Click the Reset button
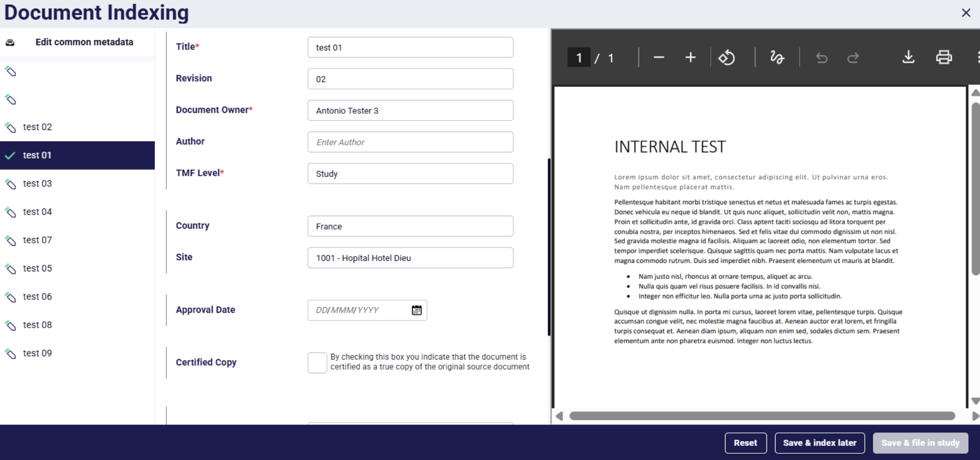Image resolution: width=980 pixels, height=460 pixels. point(745,442)
